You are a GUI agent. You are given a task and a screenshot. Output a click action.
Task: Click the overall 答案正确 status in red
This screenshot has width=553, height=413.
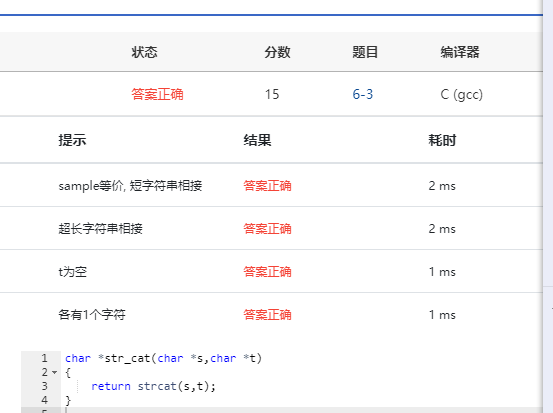point(157,94)
